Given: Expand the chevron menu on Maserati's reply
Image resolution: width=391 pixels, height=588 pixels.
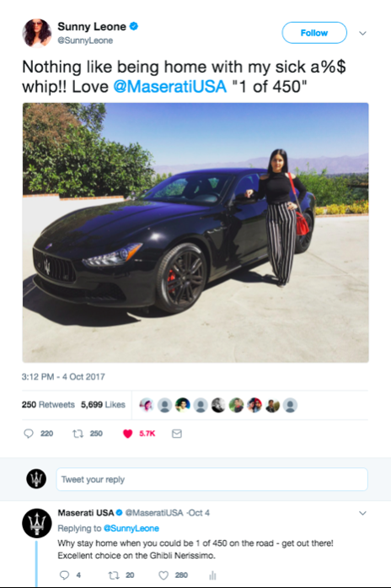Looking at the screenshot, I should point(362,513).
